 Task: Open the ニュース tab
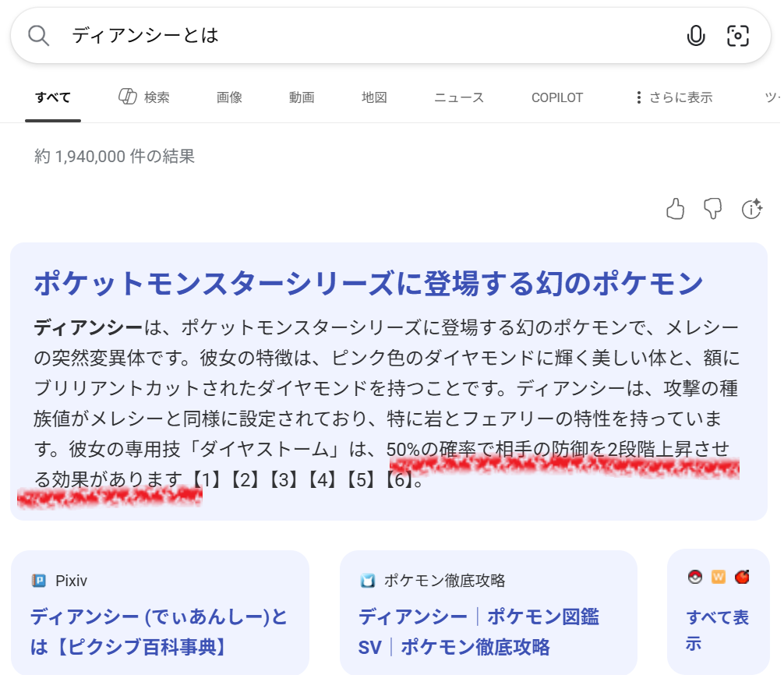point(459,97)
